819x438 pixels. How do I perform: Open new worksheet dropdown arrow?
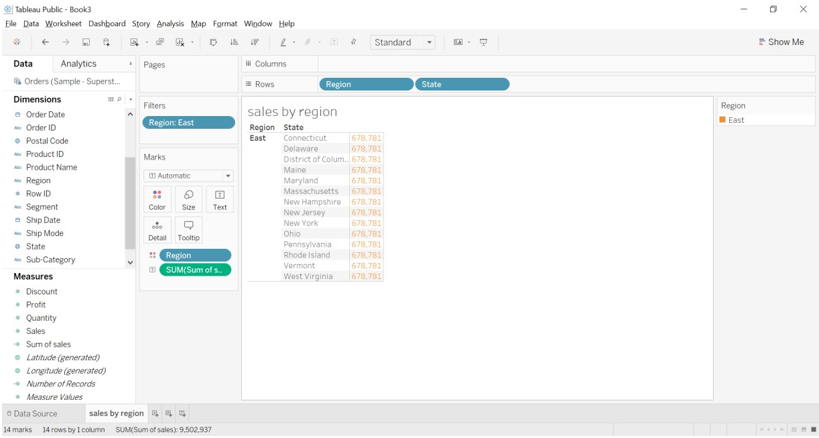146,43
